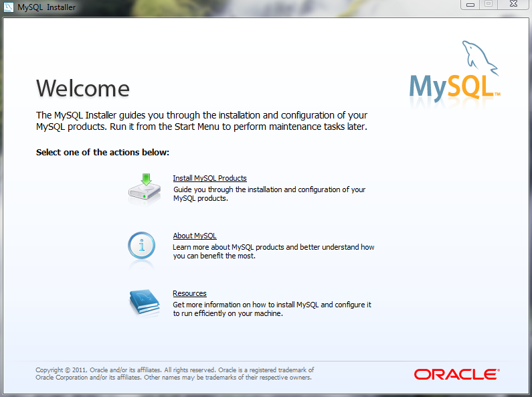Click the Copyright 2011 Oracle notice text
Image resolution: width=532 pixels, height=397 pixels.
[x=175, y=374]
